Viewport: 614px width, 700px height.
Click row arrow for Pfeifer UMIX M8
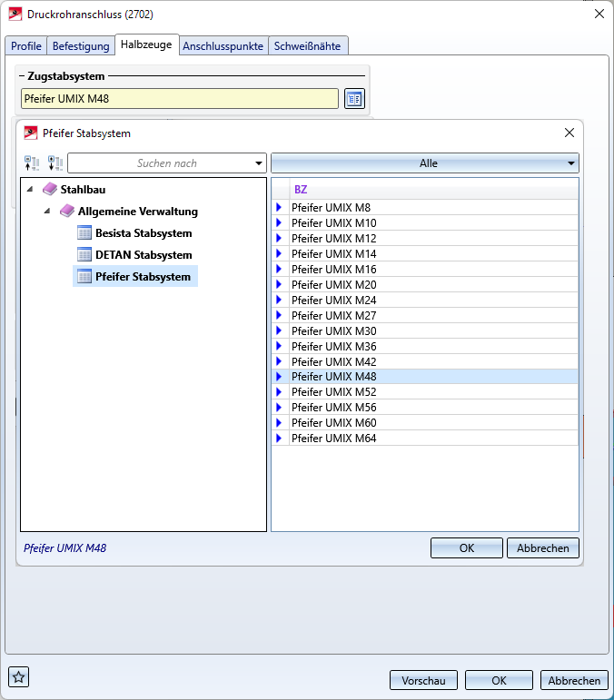[x=279, y=207]
